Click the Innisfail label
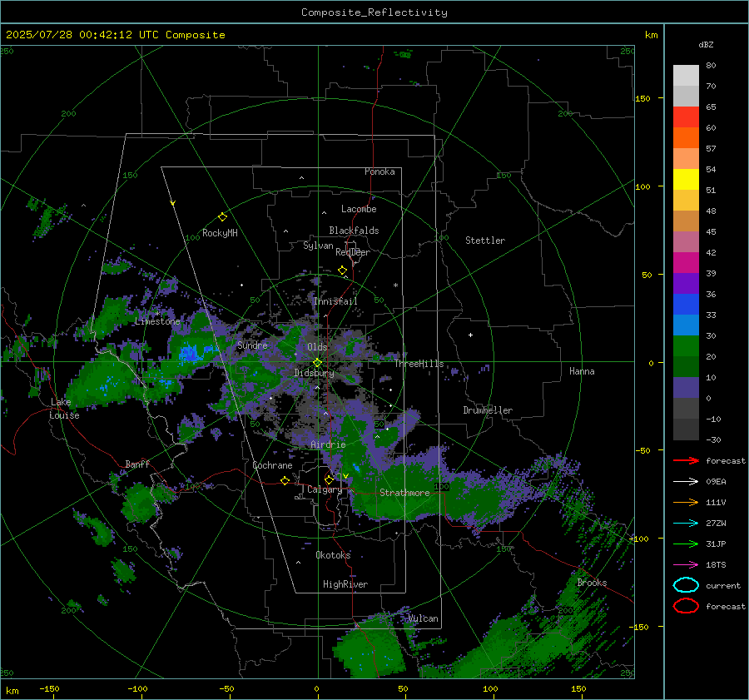Image resolution: width=749 pixels, height=700 pixels. tap(335, 301)
